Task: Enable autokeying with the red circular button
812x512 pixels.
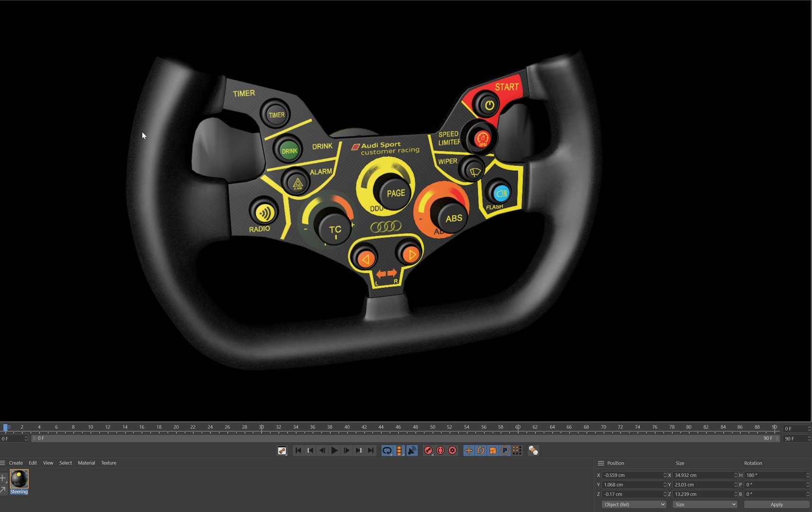Action: pyautogui.click(x=441, y=450)
